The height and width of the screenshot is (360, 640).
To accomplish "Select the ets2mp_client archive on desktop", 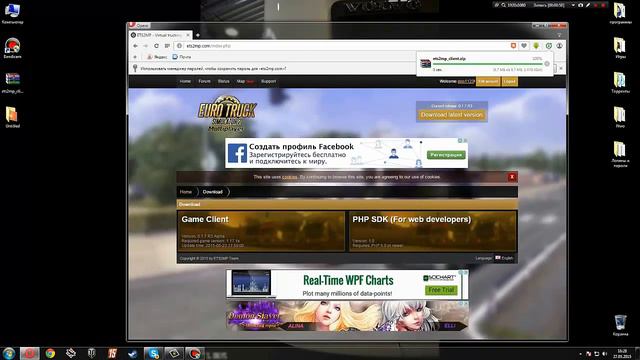I will pyautogui.click(x=12, y=83).
